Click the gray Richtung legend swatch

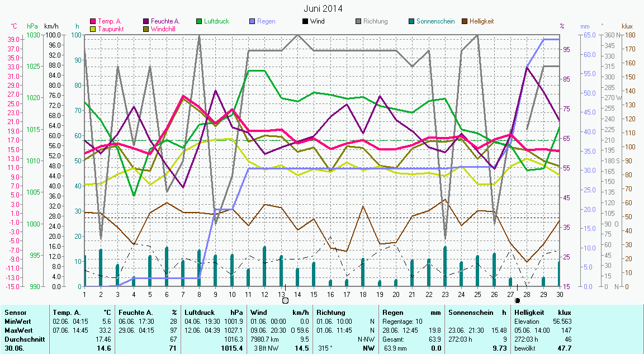[x=358, y=22]
